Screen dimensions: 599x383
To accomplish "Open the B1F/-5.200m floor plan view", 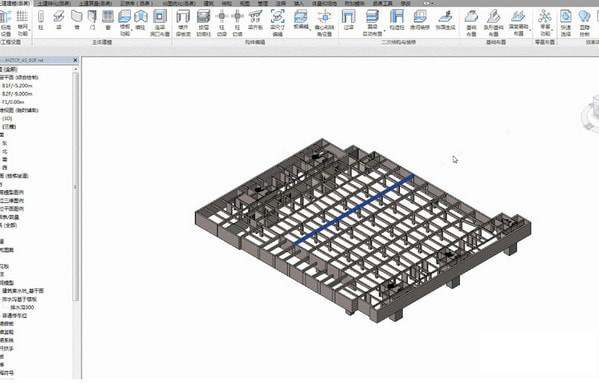I will (17, 86).
